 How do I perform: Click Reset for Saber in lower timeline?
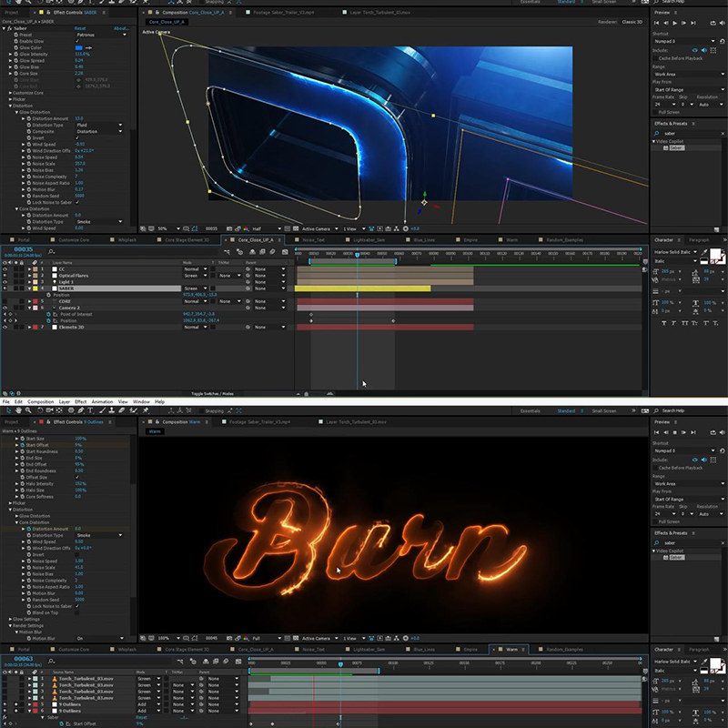[x=141, y=717]
